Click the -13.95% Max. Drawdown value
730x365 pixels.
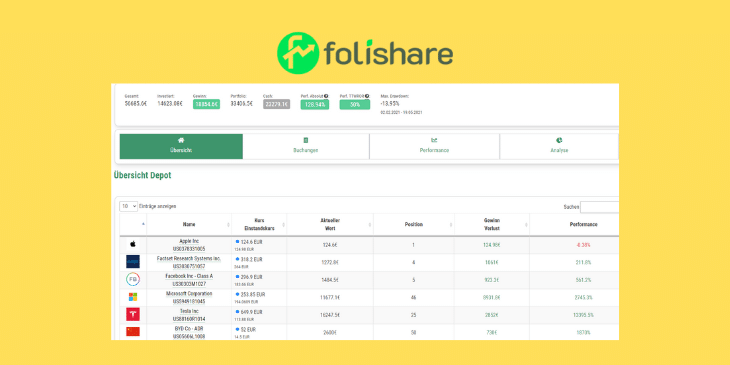390,103
